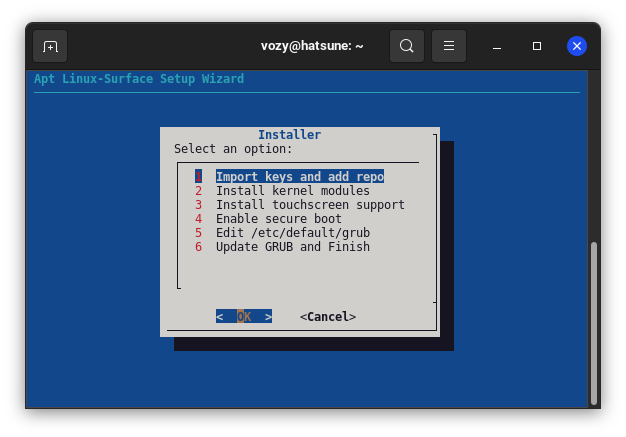
Task: Select 'Import keys and add repo' option
Action: (x=300, y=176)
